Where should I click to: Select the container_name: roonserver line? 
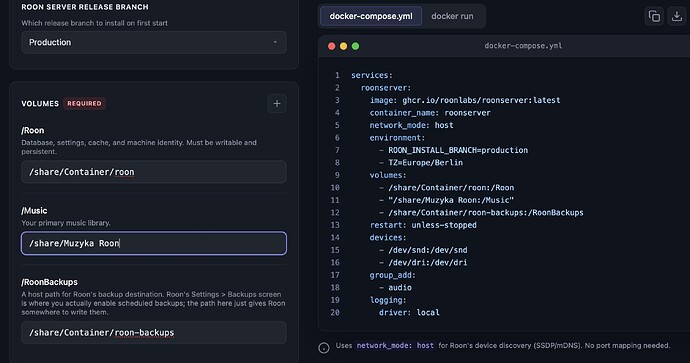430,113
